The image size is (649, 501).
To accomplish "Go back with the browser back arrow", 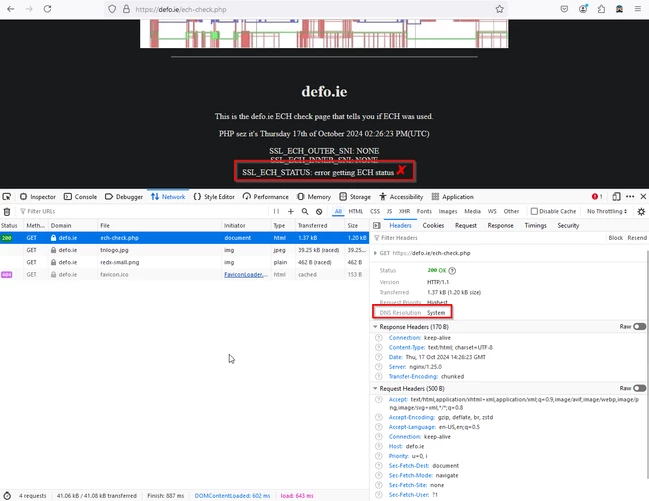I will [11, 9].
